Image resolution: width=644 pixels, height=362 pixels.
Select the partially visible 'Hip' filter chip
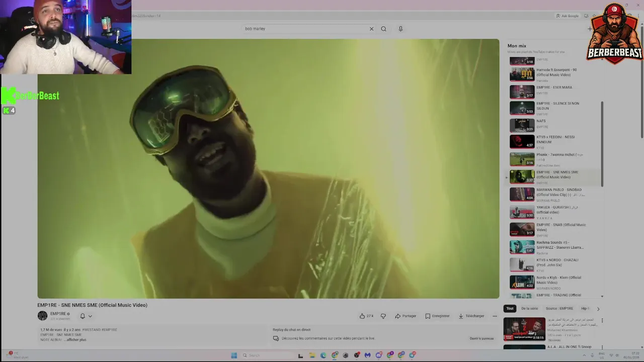(x=585, y=308)
